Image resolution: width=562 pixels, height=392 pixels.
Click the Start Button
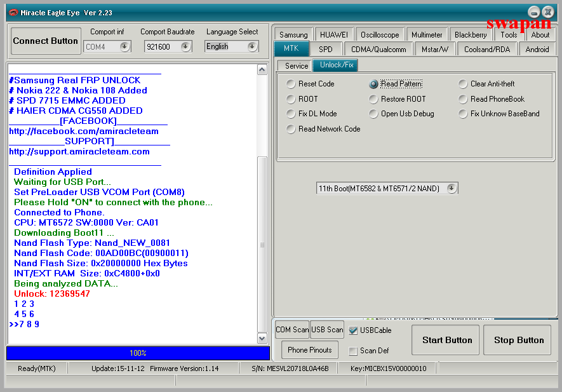[x=447, y=340]
